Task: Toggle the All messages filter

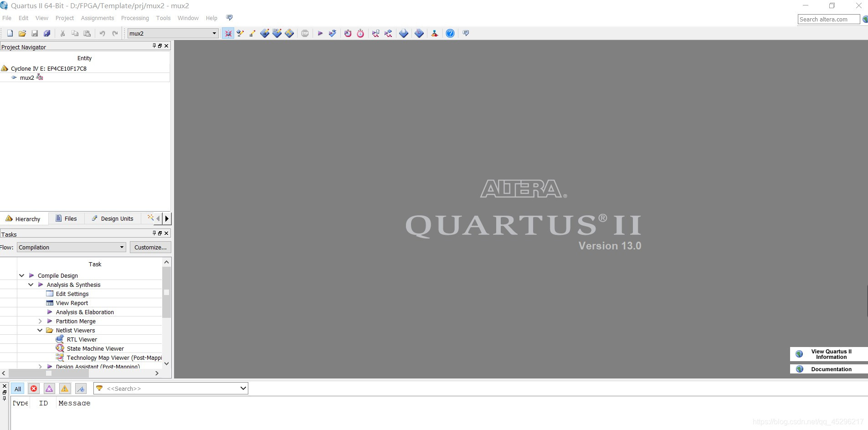Action: (18, 389)
